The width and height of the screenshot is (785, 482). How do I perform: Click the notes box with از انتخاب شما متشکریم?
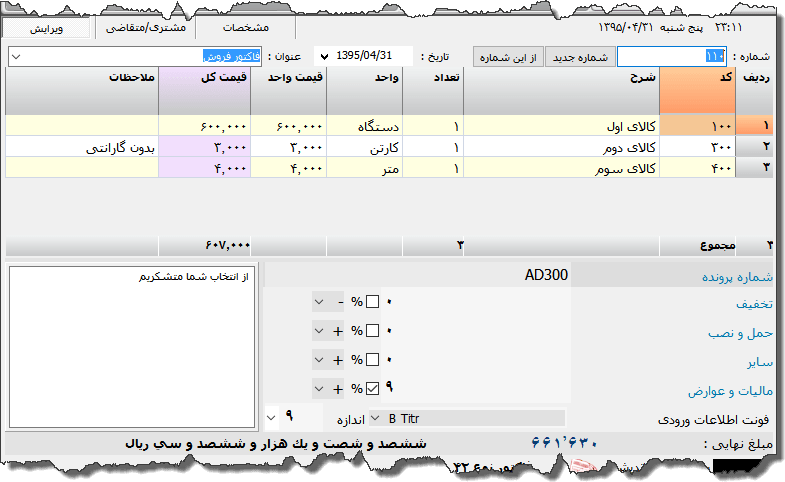133,347
